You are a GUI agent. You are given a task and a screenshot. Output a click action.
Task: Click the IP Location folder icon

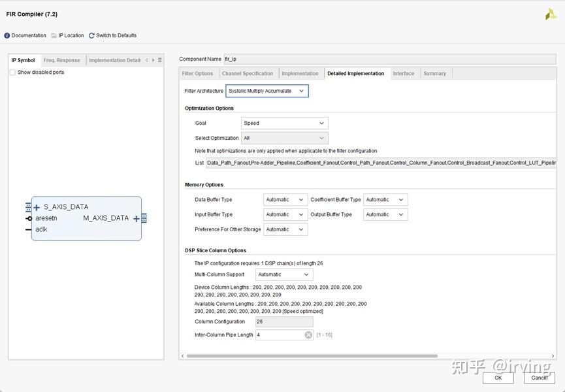coord(54,36)
